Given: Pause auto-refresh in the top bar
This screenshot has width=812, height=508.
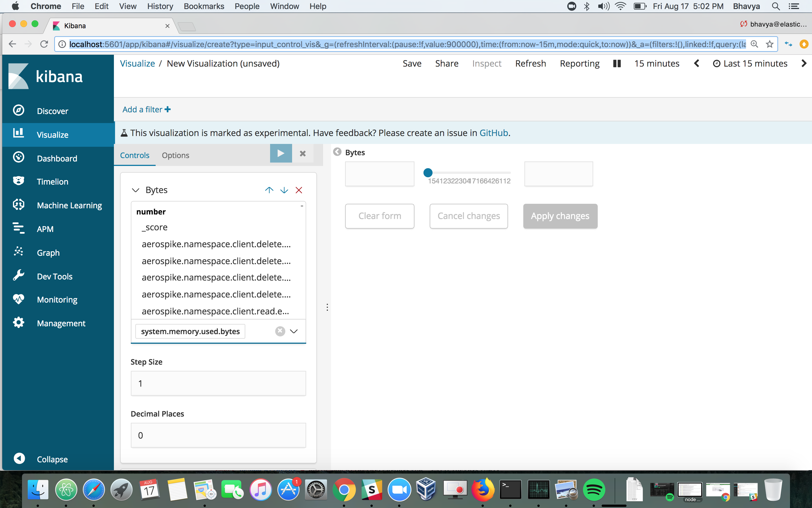Looking at the screenshot, I should click(617, 63).
